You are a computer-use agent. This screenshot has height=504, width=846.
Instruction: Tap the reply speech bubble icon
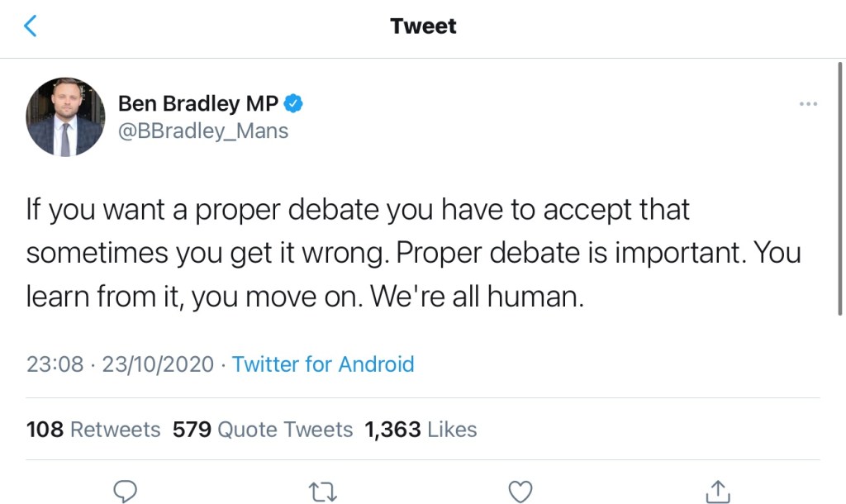tap(124, 492)
